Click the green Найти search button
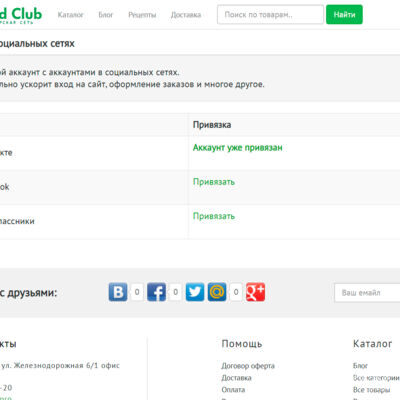400x400 pixels. (344, 14)
